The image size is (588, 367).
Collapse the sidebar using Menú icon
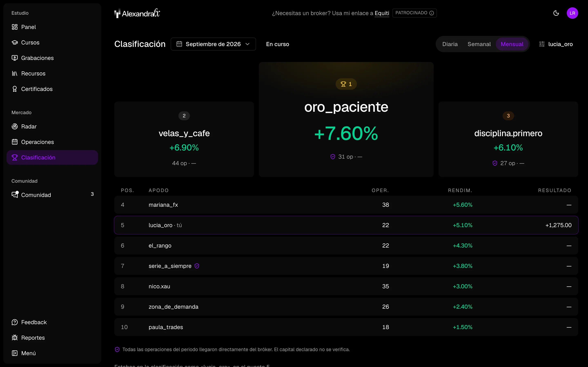click(15, 353)
